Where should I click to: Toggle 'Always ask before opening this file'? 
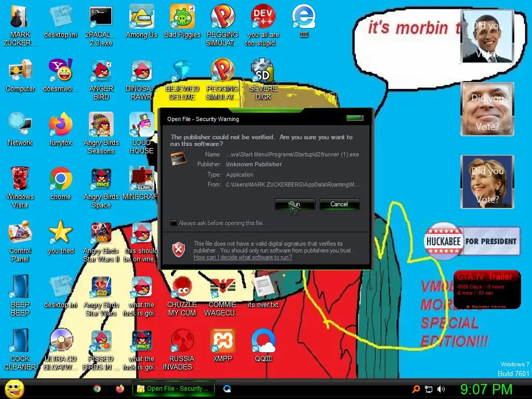click(x=174, y=222)
